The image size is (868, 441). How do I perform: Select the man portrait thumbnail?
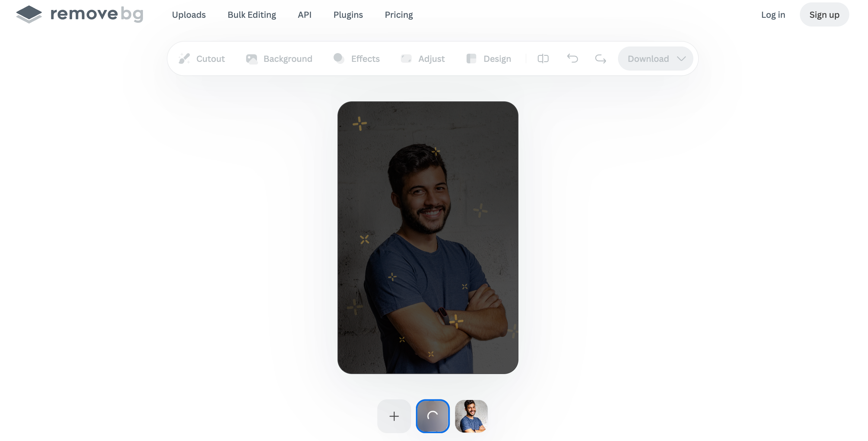tap(471, 416)
